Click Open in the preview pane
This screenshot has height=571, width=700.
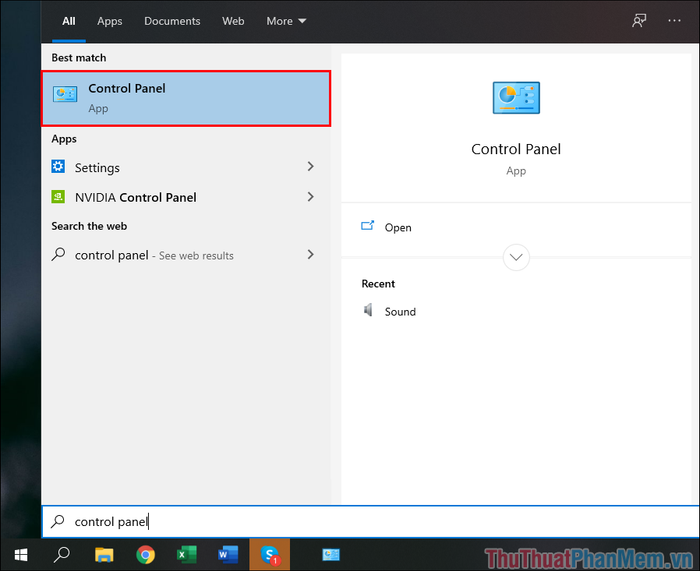coord(398,228)
